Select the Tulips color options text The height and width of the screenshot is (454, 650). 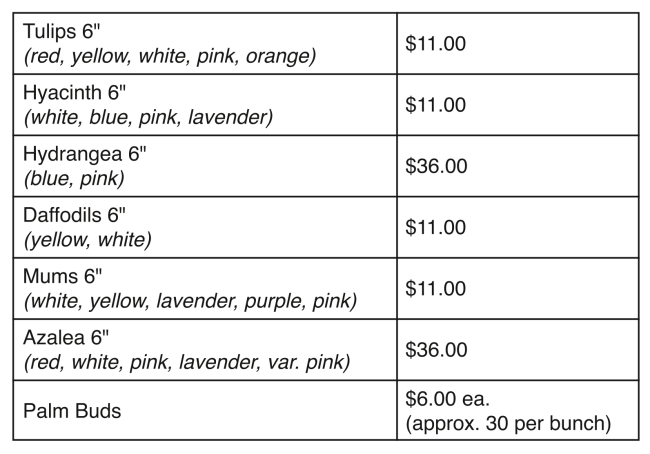(169, 56)
